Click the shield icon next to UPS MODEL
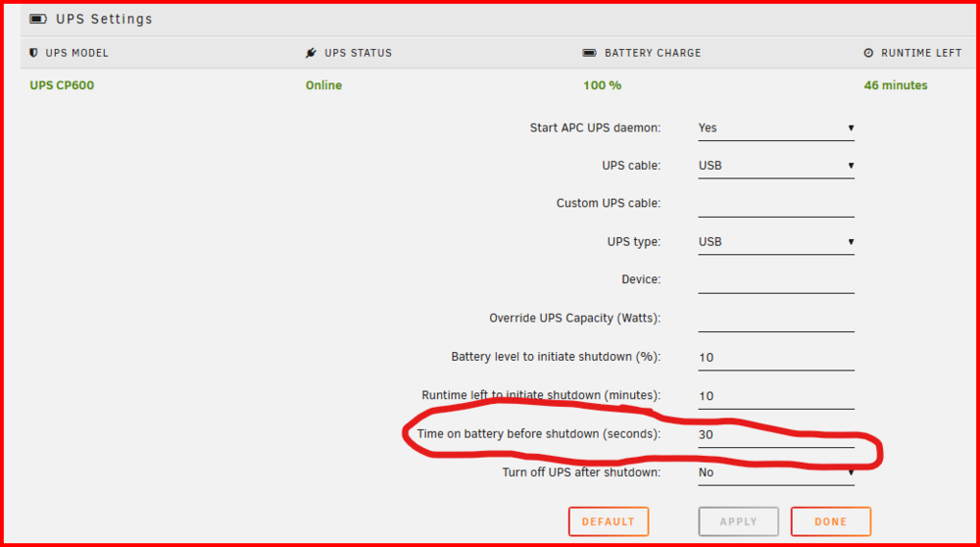The height and width of the screenshot is (547, 980). [x=33, y=53]
